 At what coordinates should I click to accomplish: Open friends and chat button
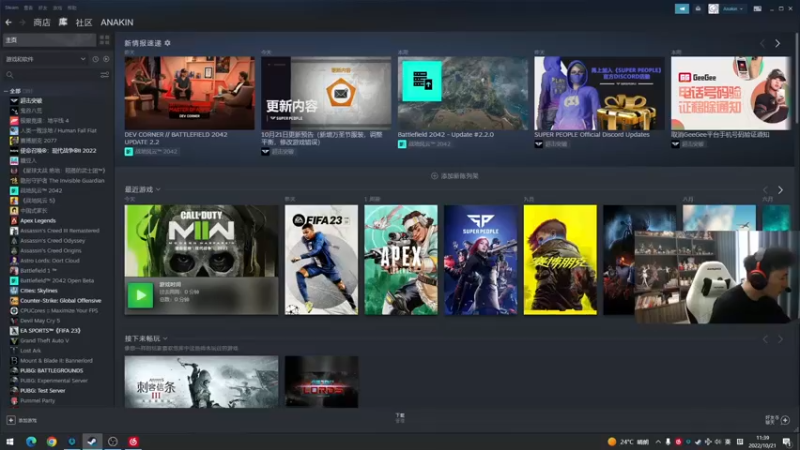[778, 420]
